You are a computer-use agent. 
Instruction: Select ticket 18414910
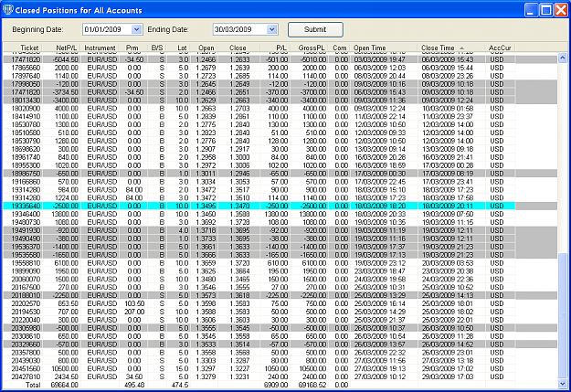[x=26, y=117]
